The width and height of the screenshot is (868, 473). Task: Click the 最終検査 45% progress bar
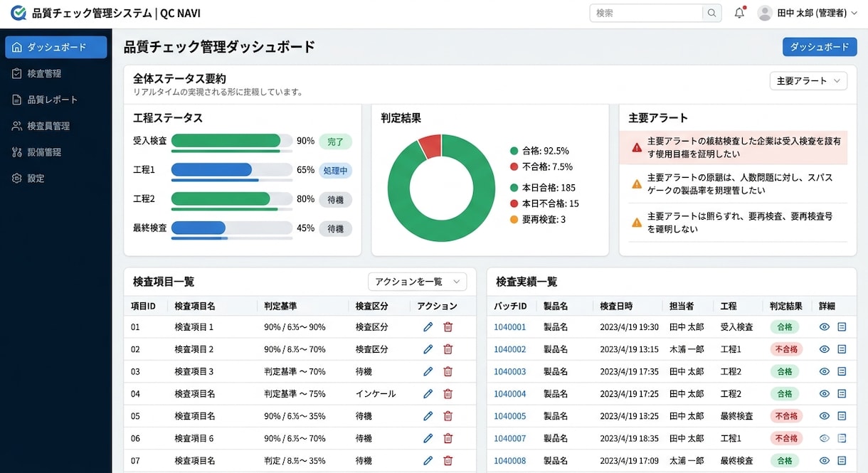pyautogui.click(x=232, y=228)
